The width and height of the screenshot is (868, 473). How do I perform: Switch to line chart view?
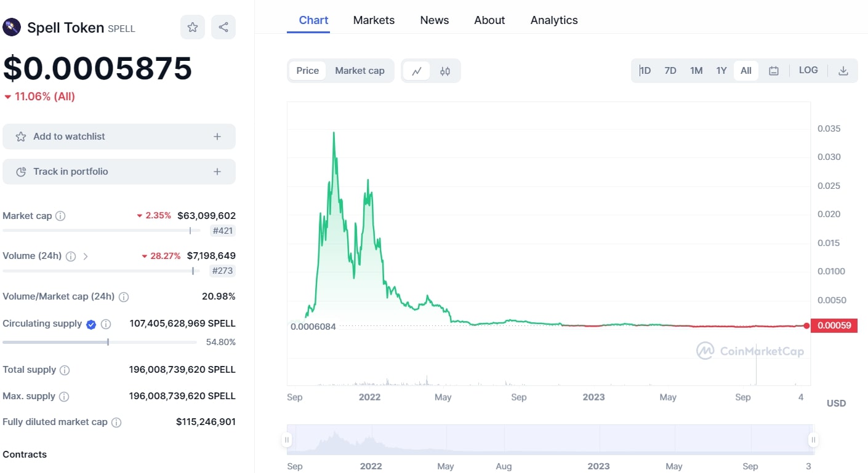coord(417,71)
